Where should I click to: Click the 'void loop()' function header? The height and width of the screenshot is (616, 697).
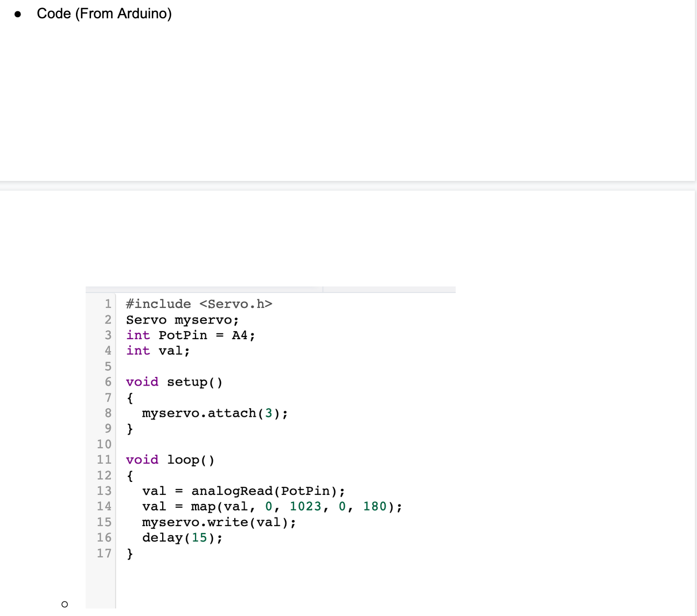point(170,460)
